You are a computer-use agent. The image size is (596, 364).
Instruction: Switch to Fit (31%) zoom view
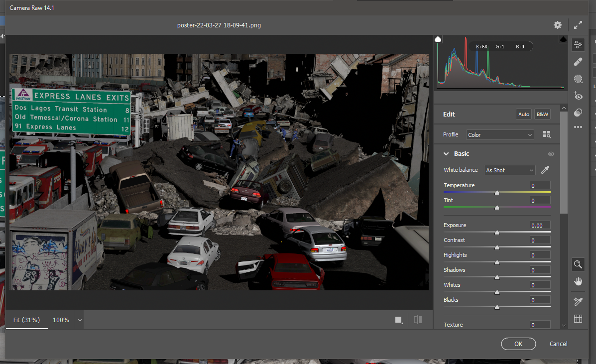26,320
